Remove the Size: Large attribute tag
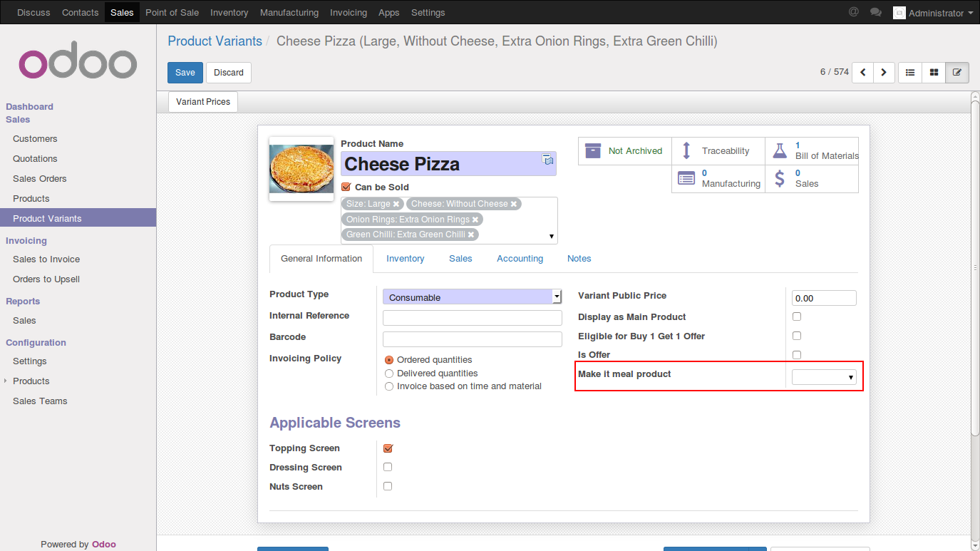The image size is (980, 551). tap(396, 204)
